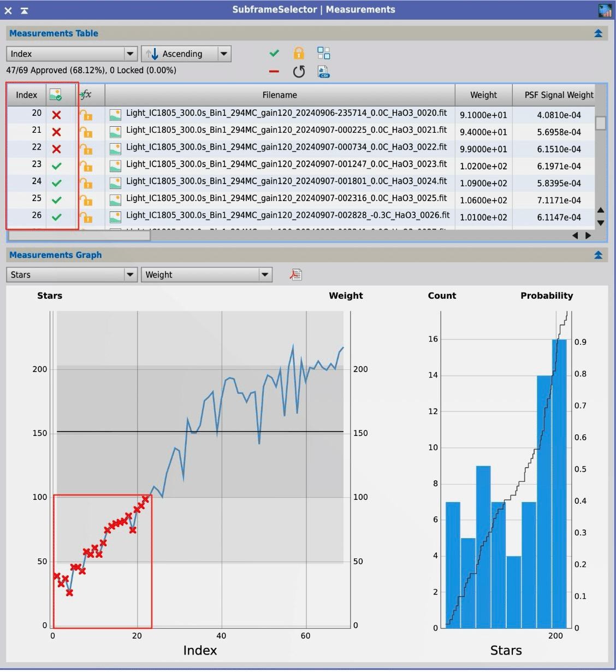Close the SubframeSelector Measurements window

pos(8,10)
